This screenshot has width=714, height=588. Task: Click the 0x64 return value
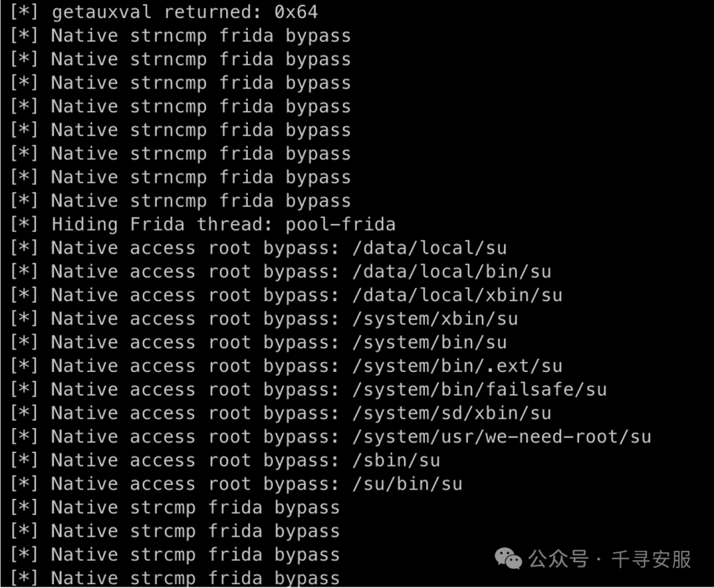pyautogui.click(x=296, y=12)
